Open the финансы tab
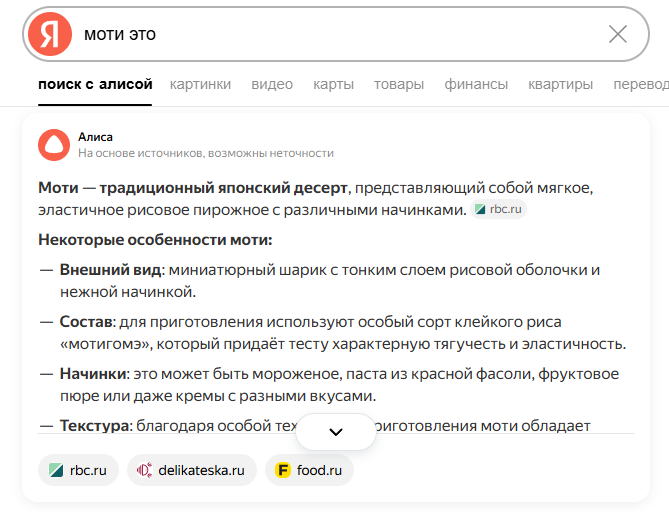669x516 pixels. [x=476, y=84]
